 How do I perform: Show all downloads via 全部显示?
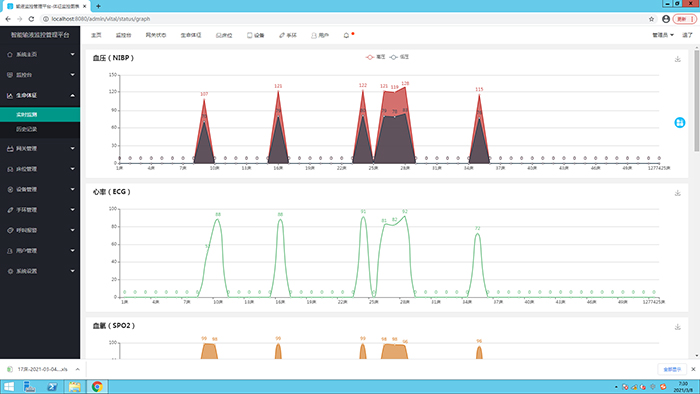672,369
